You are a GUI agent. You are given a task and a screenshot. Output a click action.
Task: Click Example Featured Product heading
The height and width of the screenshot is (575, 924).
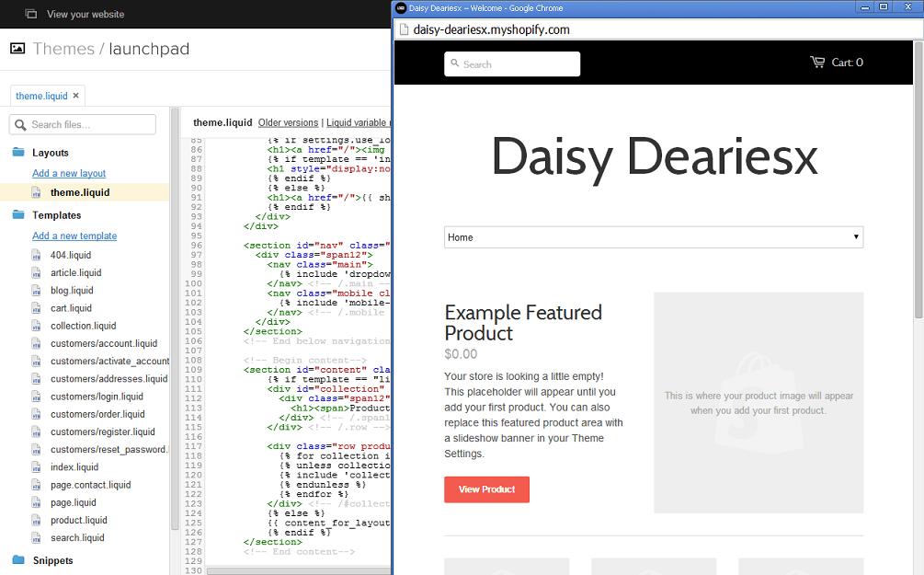pyautogui.click(x=523, y=323)
